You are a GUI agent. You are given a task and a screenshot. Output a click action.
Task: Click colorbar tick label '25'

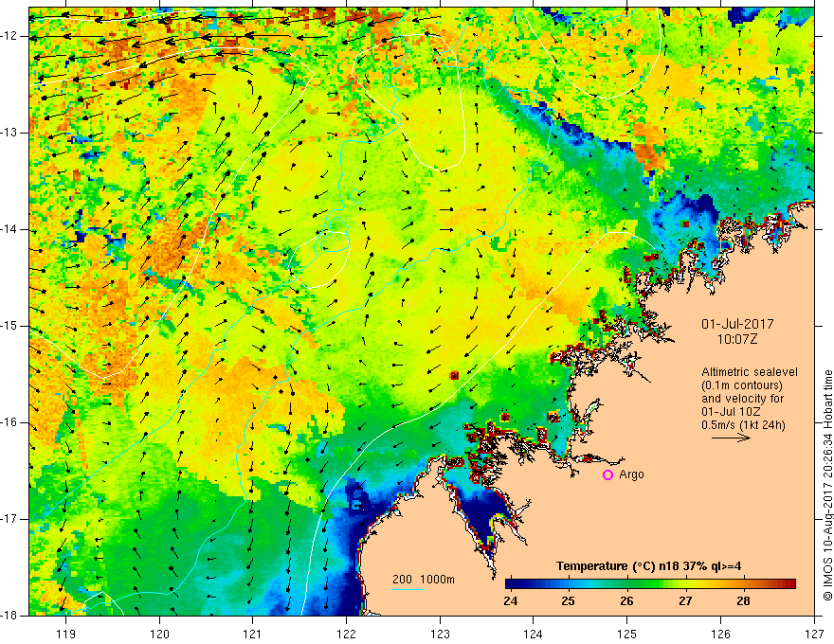coord(569,601)
